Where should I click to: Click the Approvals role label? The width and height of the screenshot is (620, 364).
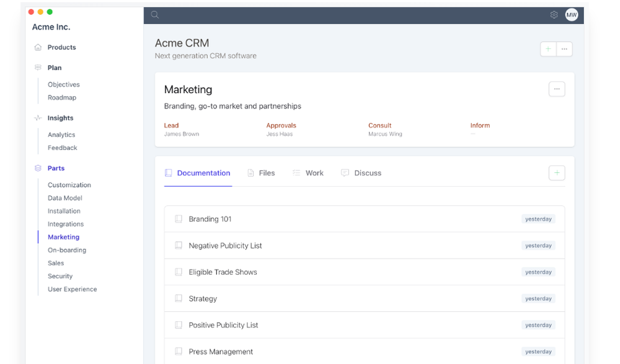click(x=281, y=125)
